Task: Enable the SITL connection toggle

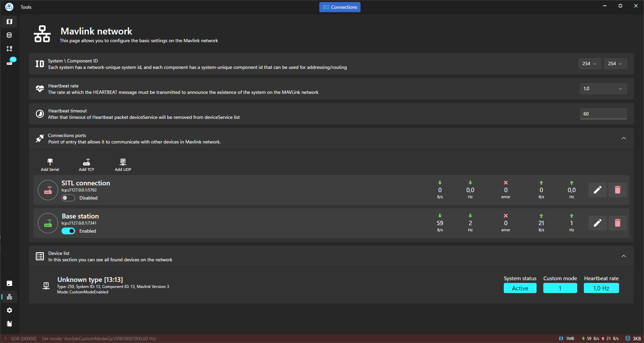Action: [x=68, y=198]
